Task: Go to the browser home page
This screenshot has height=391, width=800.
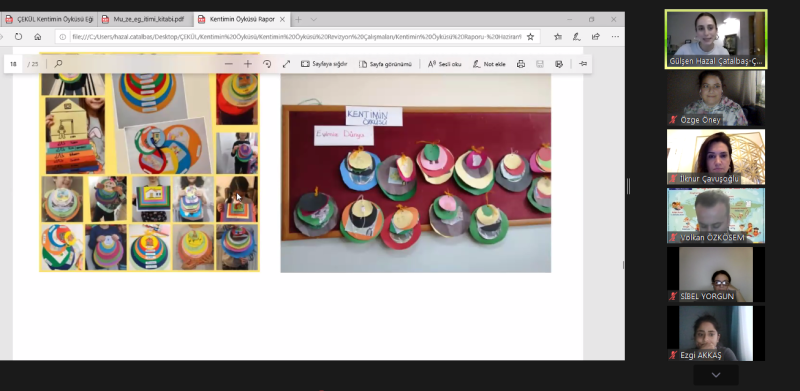Action: tap(37, 37)
